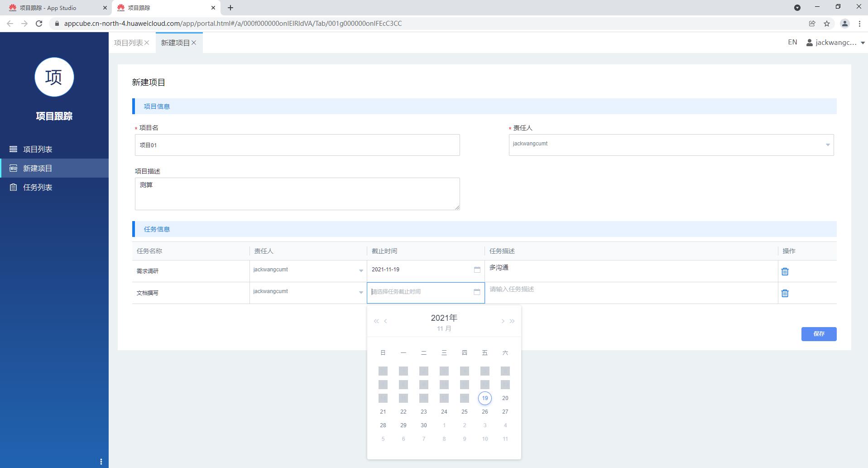Open a new browser tab
The image size is (868, 468).
point(230,8)
